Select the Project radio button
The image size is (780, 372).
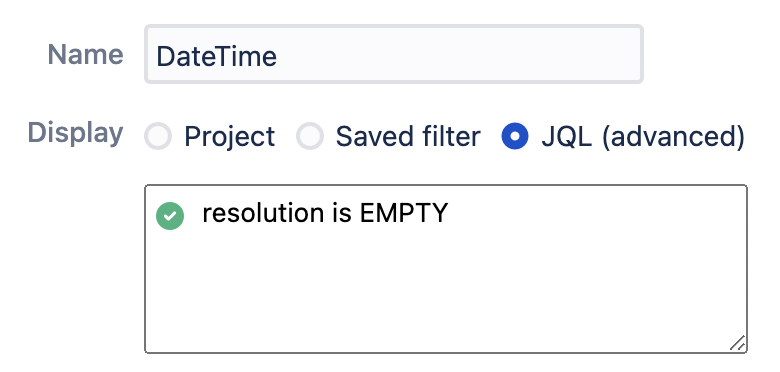tap(158, 136)
